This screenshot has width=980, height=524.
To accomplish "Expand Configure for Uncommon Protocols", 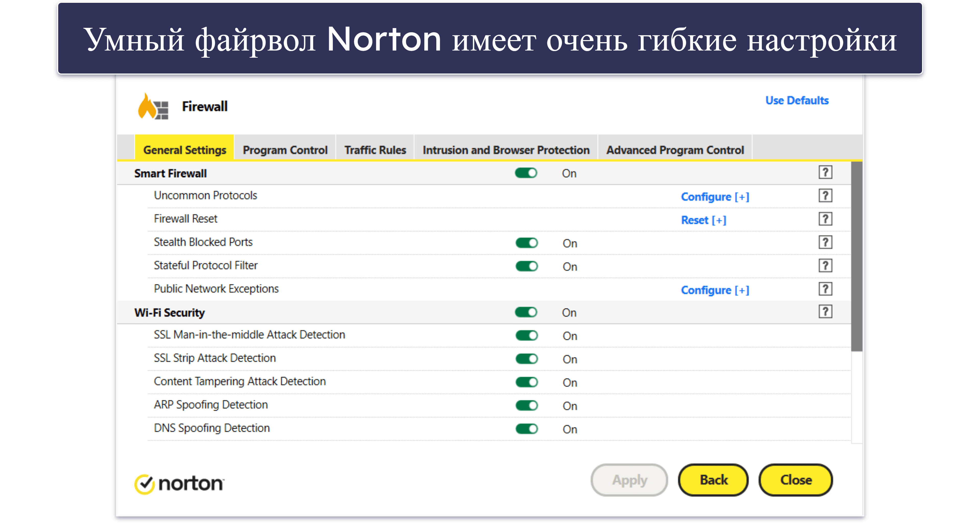I will [x=715, y=197].
